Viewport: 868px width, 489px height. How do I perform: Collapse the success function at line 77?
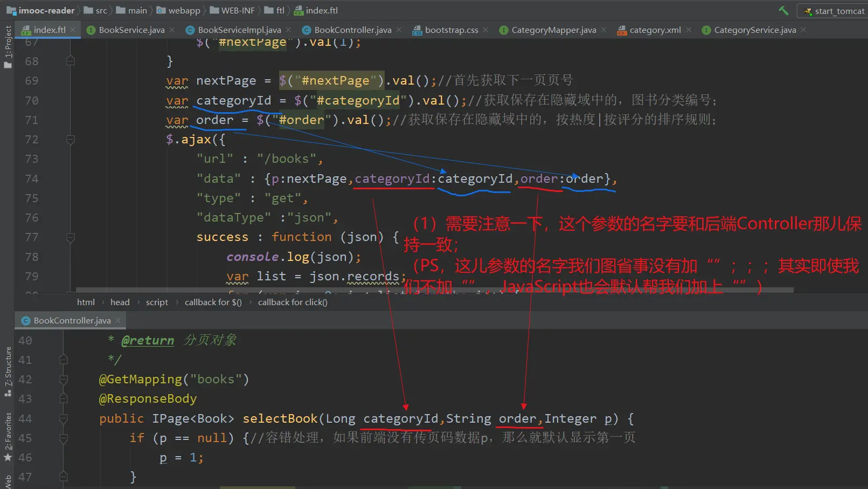[x=71, y=237]
